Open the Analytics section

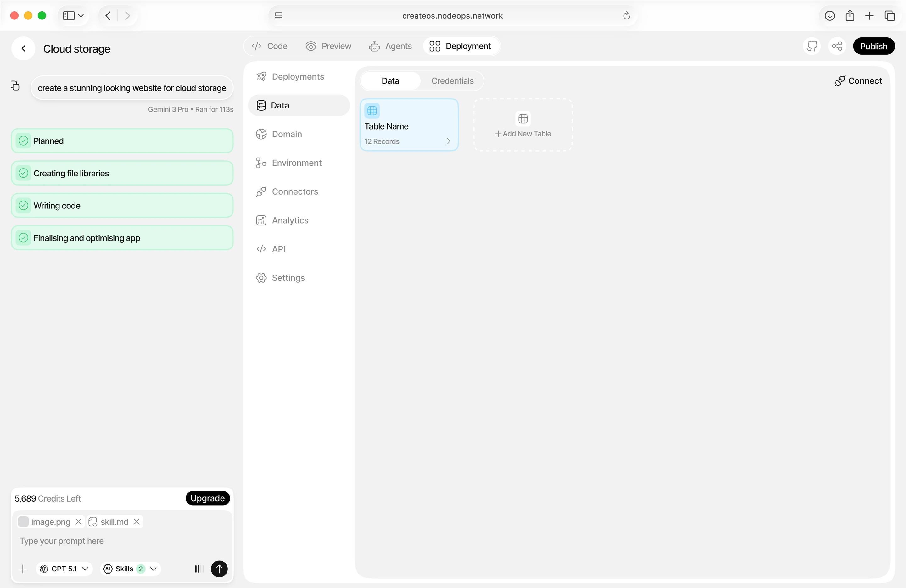click(x=299, y=220)
